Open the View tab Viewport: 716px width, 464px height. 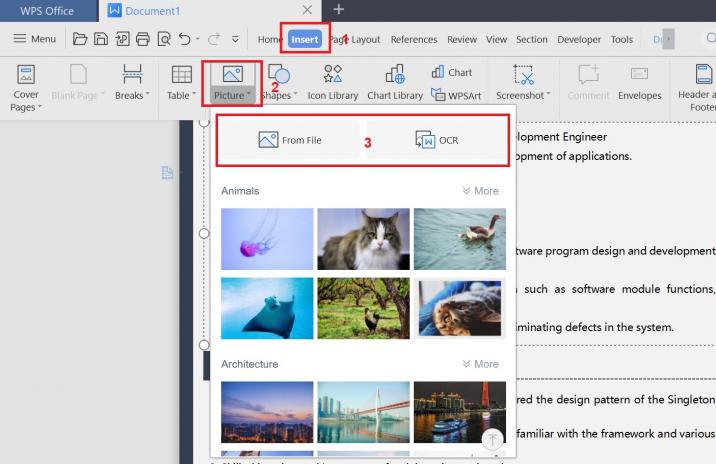point(496,39)
